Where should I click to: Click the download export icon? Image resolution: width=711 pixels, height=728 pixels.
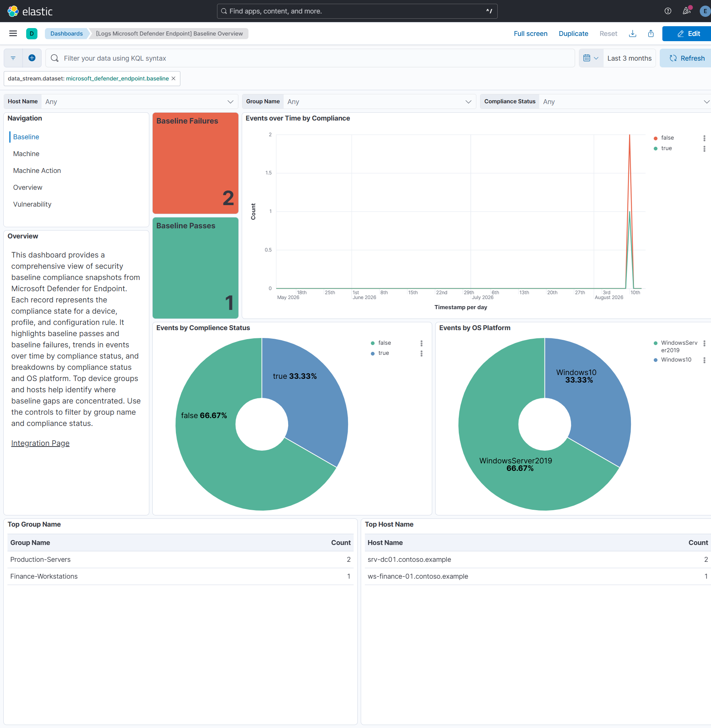(x=633, y=34)
